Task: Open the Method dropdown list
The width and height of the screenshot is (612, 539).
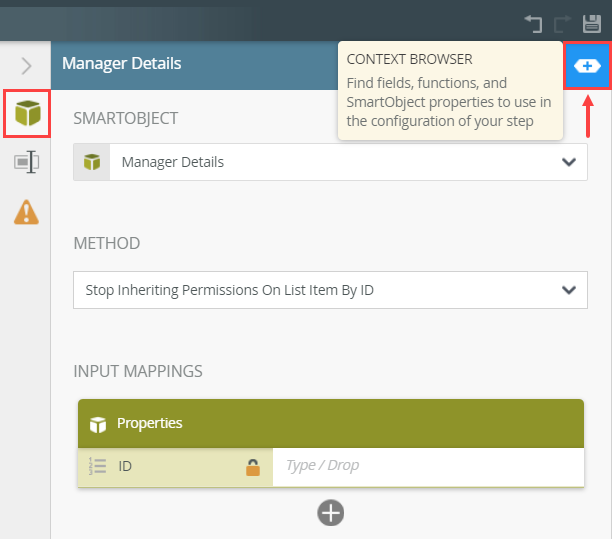Action: tap(330, 291)
